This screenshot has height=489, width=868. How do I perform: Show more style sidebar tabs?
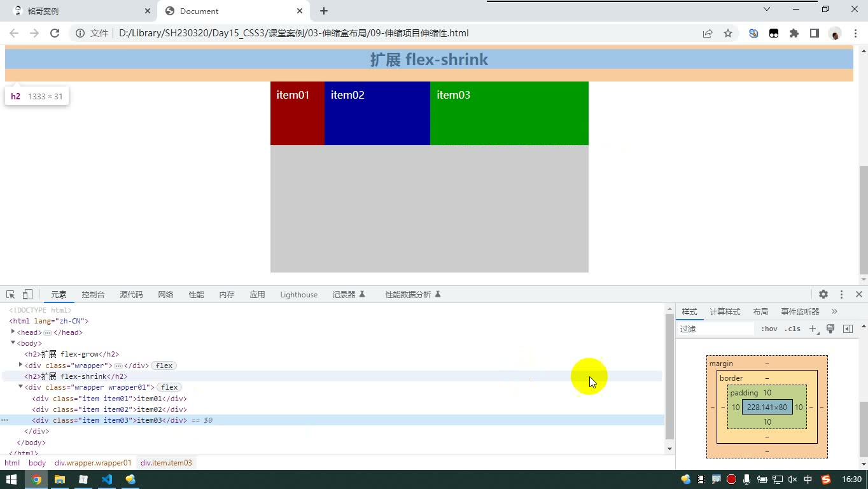(834, 311)
